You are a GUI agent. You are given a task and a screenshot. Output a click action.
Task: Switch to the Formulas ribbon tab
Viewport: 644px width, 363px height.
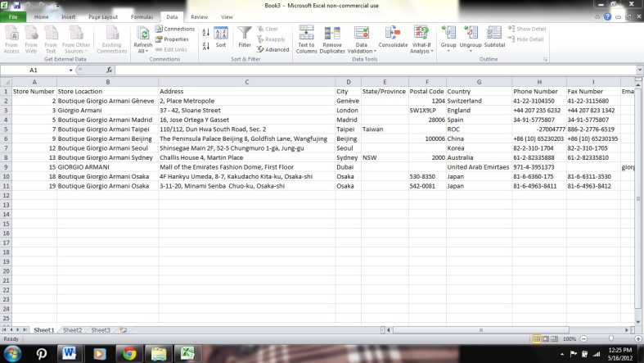pos(142,17)
